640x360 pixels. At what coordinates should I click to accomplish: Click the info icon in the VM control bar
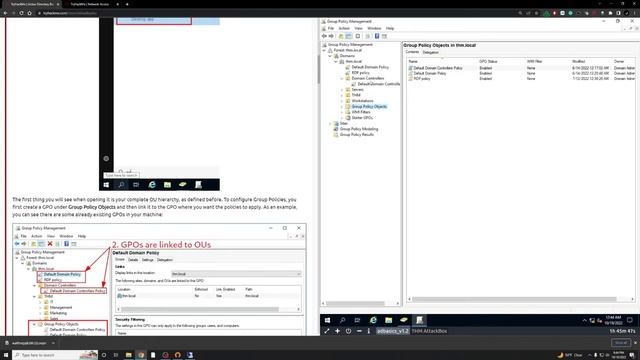[369, 331]
